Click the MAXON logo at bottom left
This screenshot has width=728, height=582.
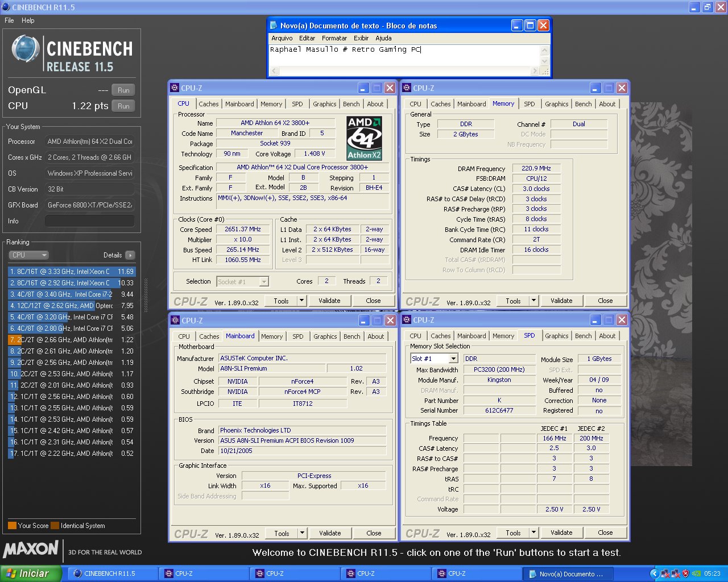pos(31,549)
